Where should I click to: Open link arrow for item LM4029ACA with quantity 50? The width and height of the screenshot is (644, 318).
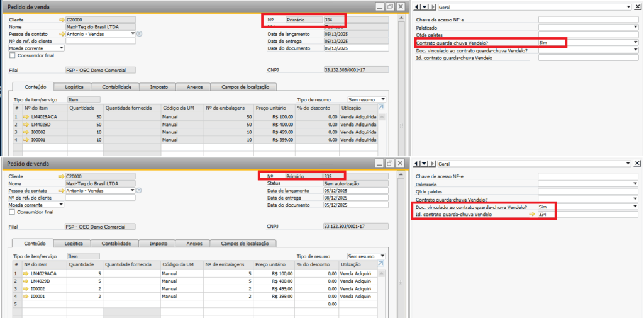click(x=26, y=117)
